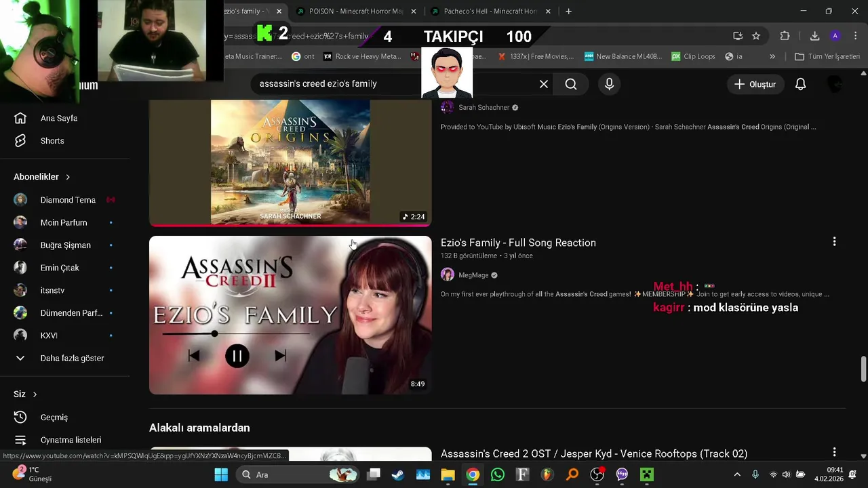868x488 pixels.
Task: Open File Explorer from the taskbar
Action: (448, 474)
